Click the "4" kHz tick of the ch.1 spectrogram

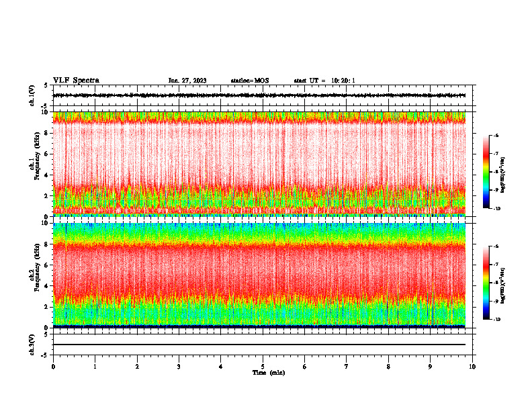pyautogui.click(x=47, y=175)
